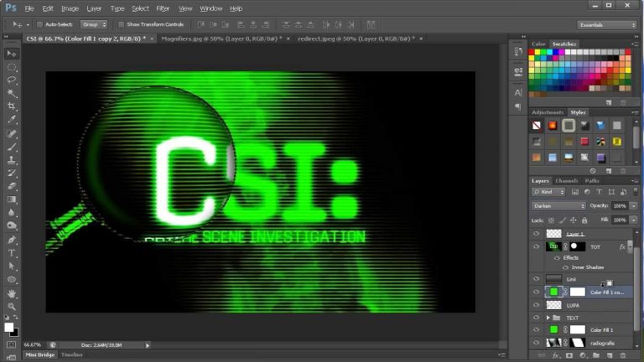Hide the Layer 1 layer
This screenshot has width=644, height=362.
(x=536, y=234)
